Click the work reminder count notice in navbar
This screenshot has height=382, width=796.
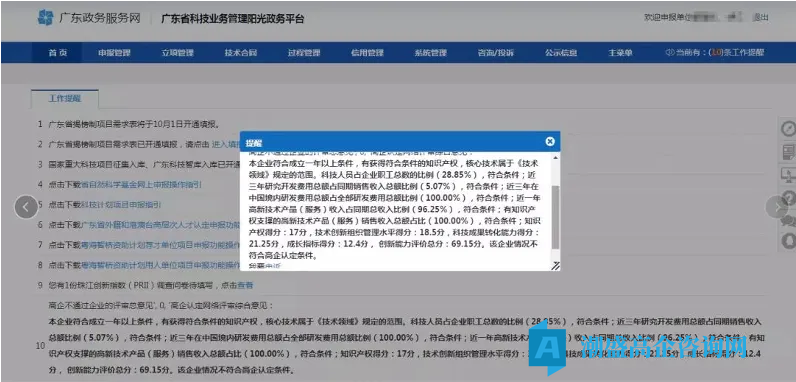pyautogui.click(x=714, y=53)
